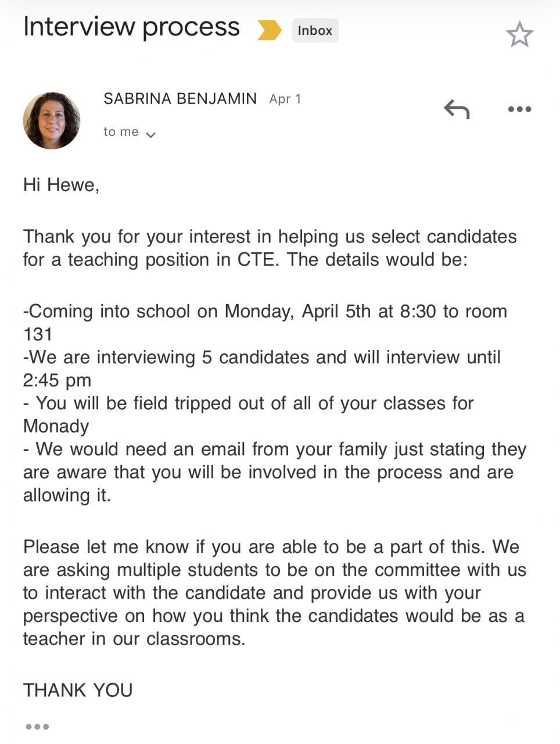Click the room number "131"
The width and height of the screenshot is (560, 744).
(38, 334)
